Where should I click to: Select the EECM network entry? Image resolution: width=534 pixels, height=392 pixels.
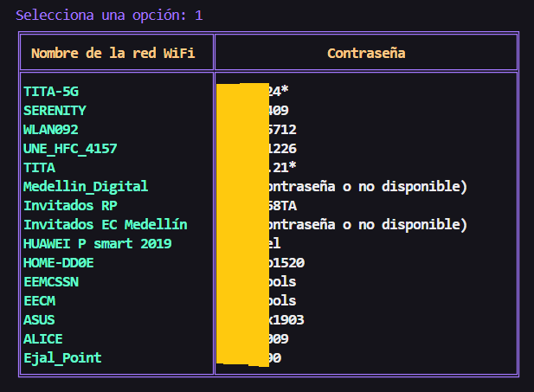39,301
